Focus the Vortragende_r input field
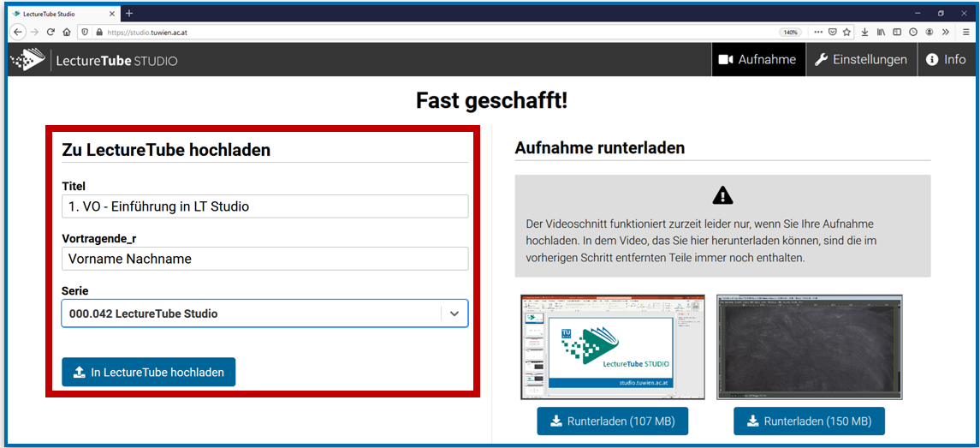The width and height of the screenshot is (980, 448). [x=265, y=259]
